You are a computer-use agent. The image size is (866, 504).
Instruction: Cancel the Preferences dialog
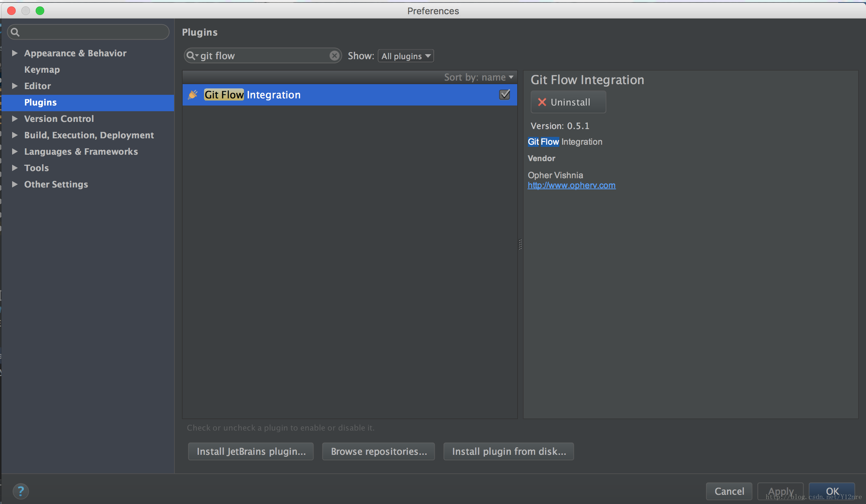click(729, 491)
